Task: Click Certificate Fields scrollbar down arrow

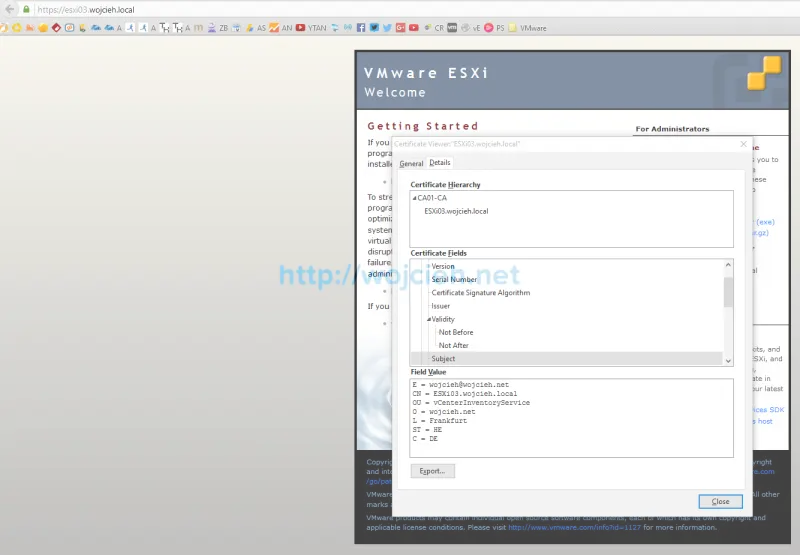Action: point(728,361)
